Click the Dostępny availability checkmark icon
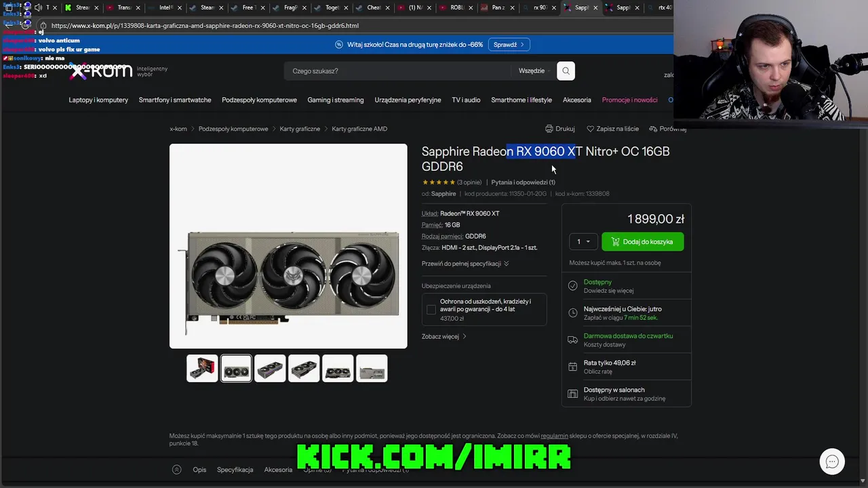868x488 pixels. pos(573,286)
